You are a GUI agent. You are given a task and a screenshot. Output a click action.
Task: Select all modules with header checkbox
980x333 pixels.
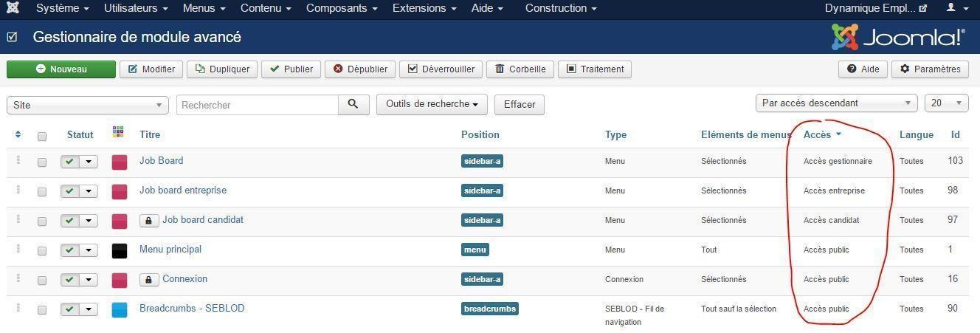[x=42, y=137]
